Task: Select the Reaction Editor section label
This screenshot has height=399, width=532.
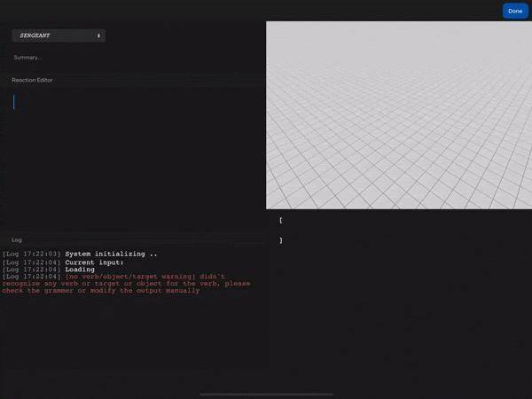Action: [32, 80]
